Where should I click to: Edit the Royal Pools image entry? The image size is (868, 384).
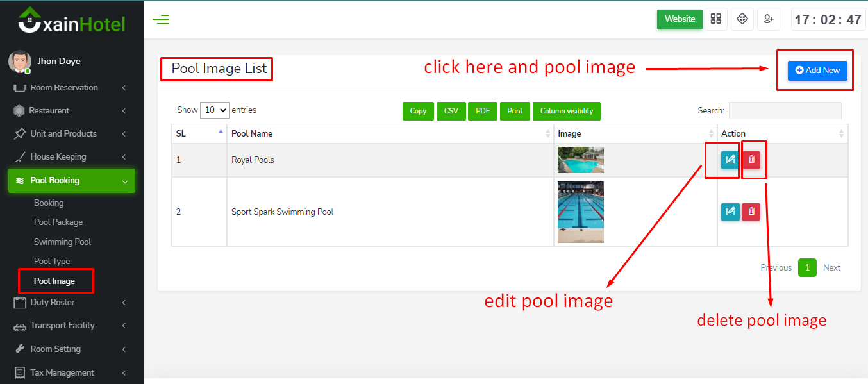tap(730, 160)
